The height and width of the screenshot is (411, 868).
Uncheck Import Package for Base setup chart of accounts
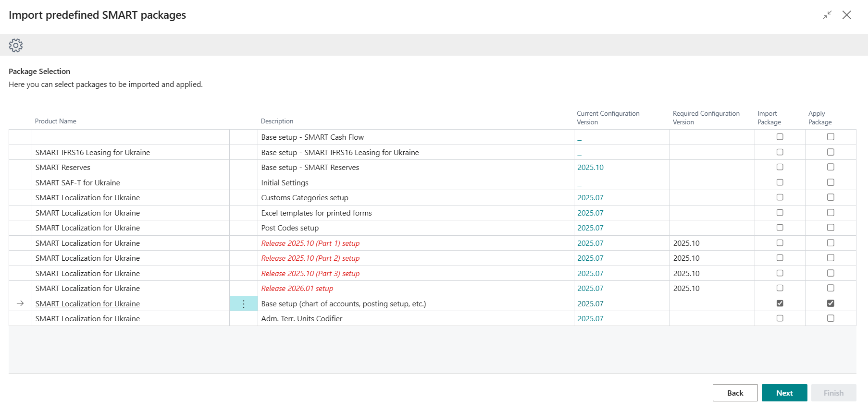780,303
